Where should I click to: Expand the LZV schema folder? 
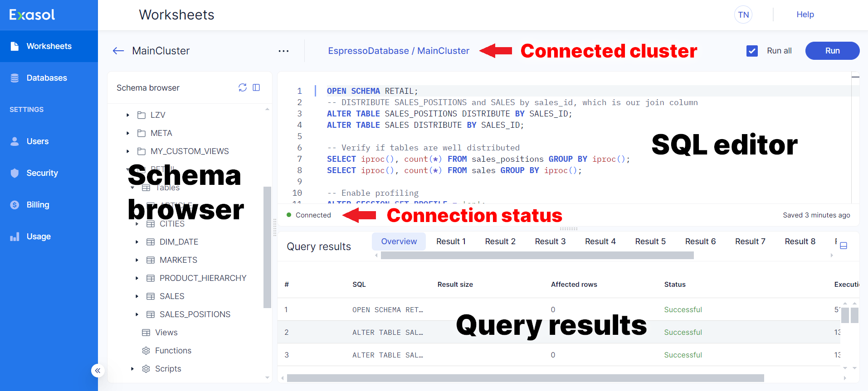128,115
